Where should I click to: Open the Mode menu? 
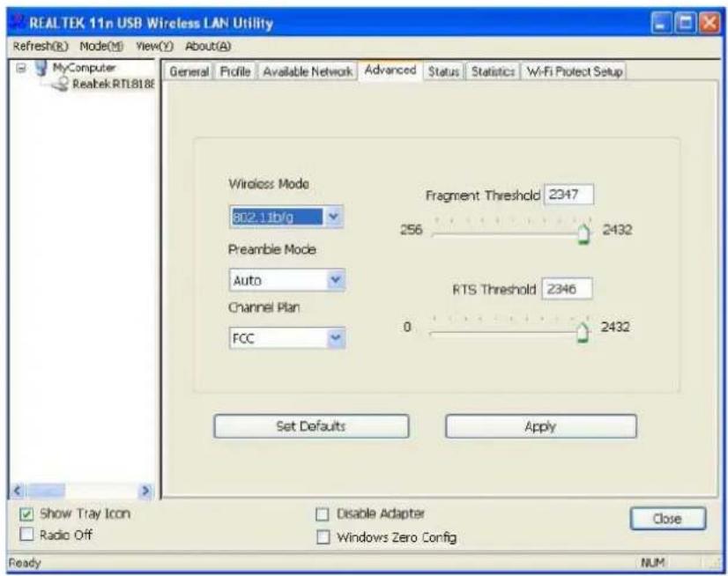(101, 46)
